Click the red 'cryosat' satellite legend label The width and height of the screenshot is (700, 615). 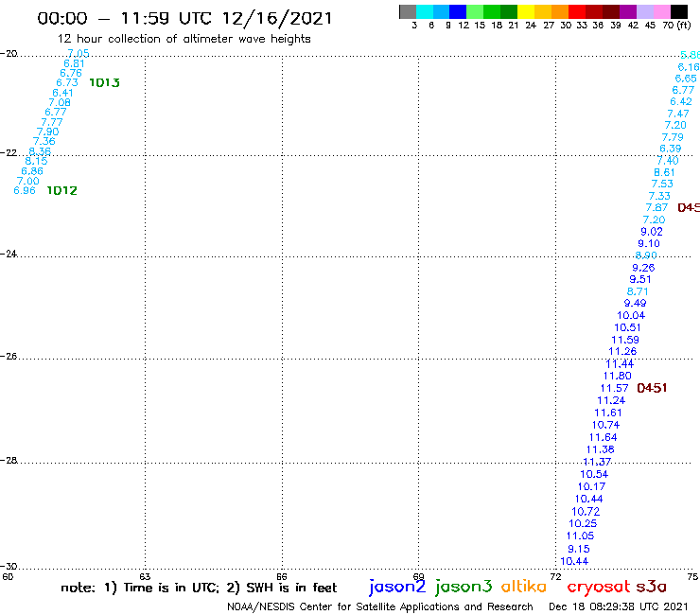(599, 588)
